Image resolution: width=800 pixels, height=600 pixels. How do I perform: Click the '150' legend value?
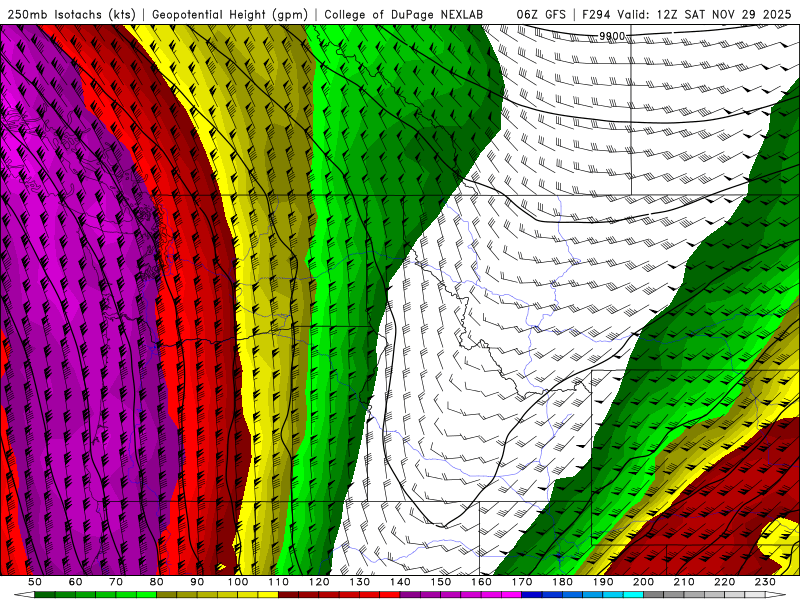(441, 582)
